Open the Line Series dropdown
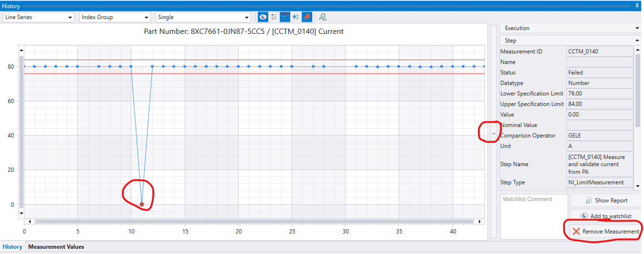The height and width of the screenshot is (254, 644). click(38, 17)
